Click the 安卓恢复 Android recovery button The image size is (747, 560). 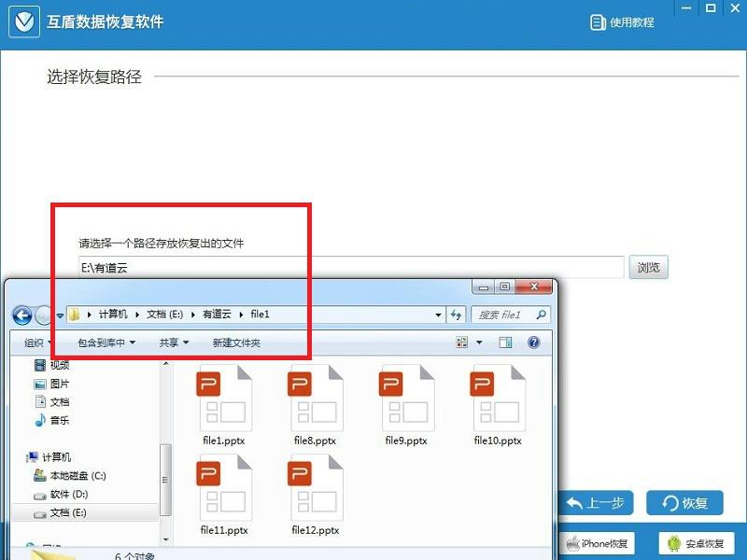coord(696,543)
